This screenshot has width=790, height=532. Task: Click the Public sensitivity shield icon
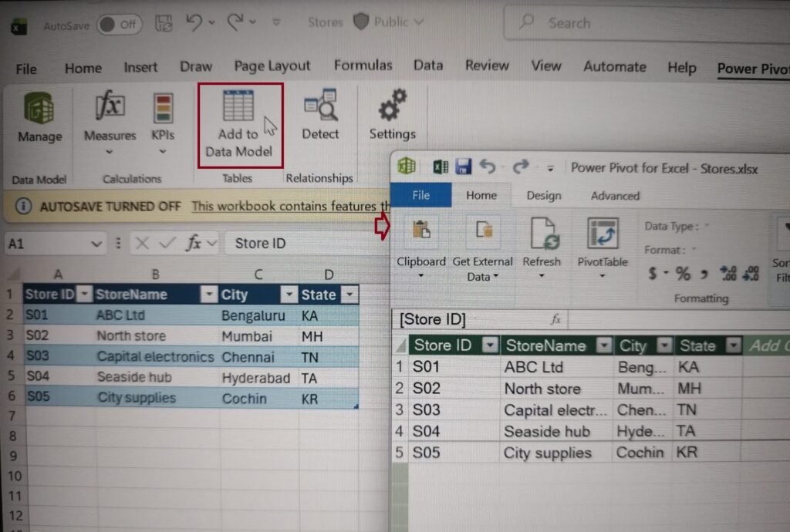(361, 22)
